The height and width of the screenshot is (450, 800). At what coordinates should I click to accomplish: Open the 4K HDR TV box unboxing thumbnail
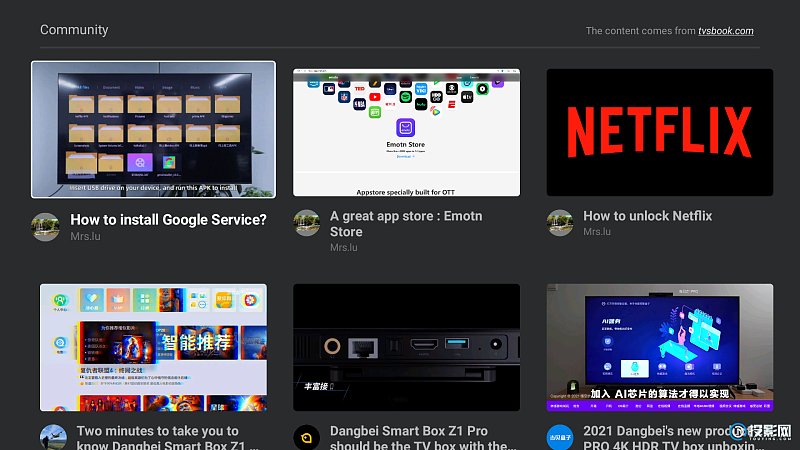tap(660, 347)
